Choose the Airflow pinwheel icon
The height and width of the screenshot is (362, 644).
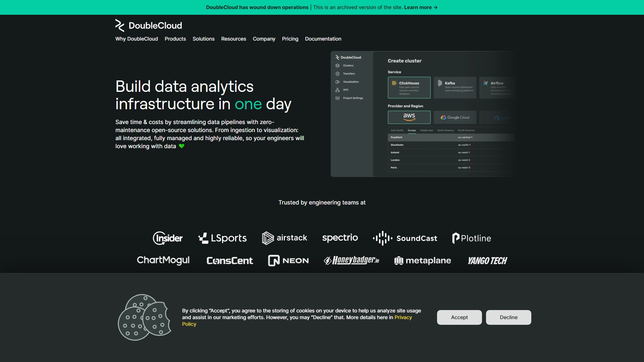click(486, 83)
